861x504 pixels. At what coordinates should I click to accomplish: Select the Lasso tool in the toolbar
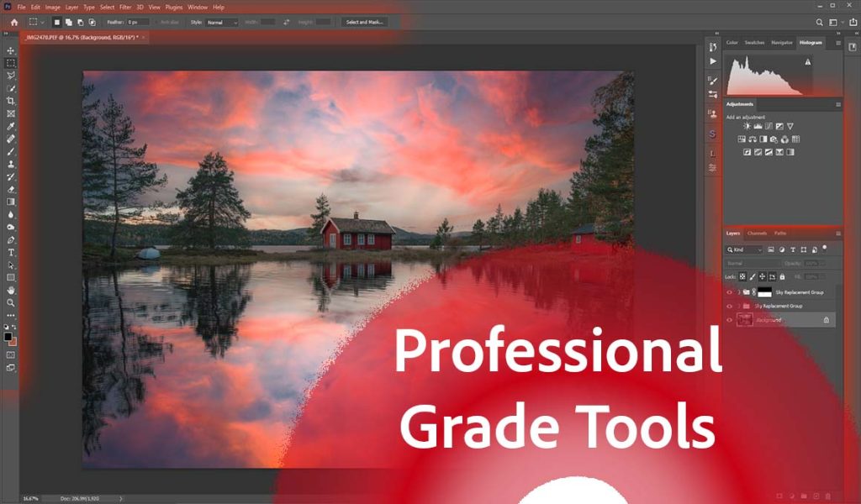pyautogui.click(x=10, y=76)
